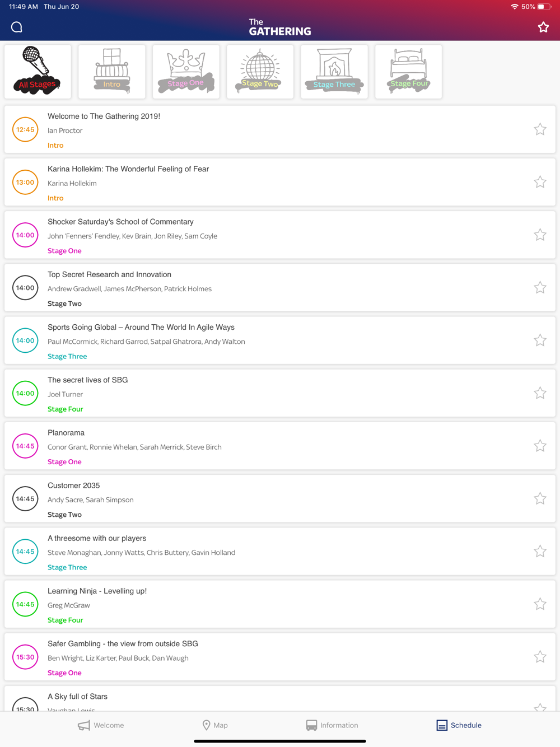Filter by Stage One crown icon
The height and width of the screenshot is (747, 560).
186,72
